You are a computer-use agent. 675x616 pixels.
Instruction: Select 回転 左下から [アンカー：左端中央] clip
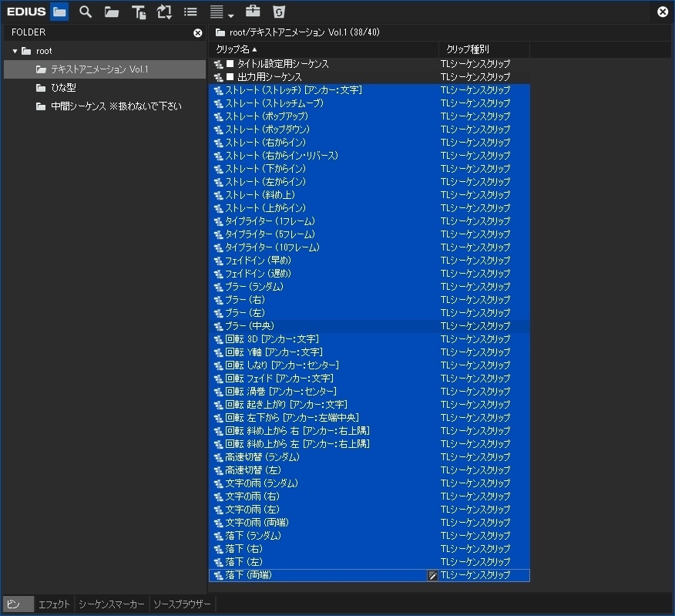(369, 418)
